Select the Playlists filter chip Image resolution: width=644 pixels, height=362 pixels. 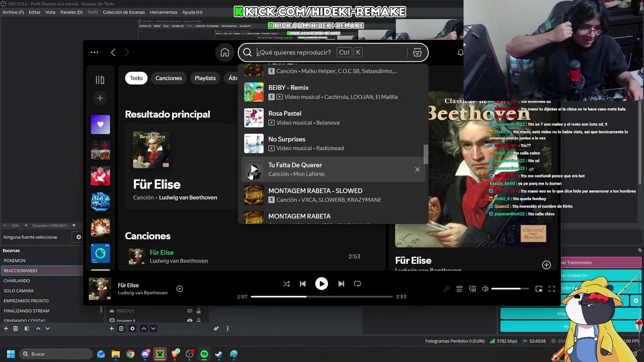click(x=205, y=78)
